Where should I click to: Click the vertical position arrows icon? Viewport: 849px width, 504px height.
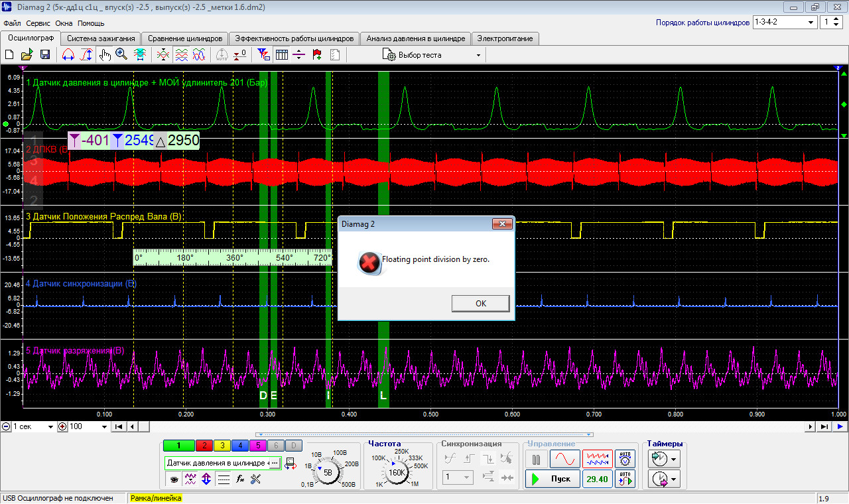point(206,479)
